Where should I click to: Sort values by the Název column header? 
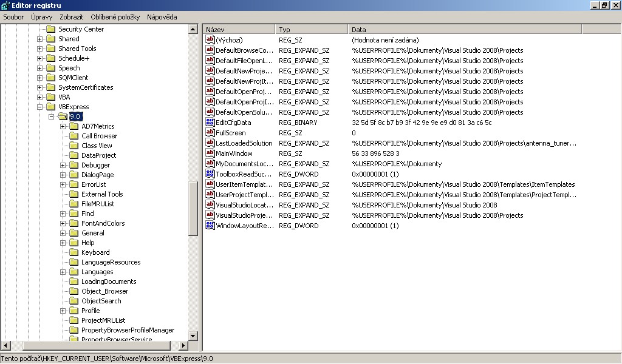click(x=239, y=29)
